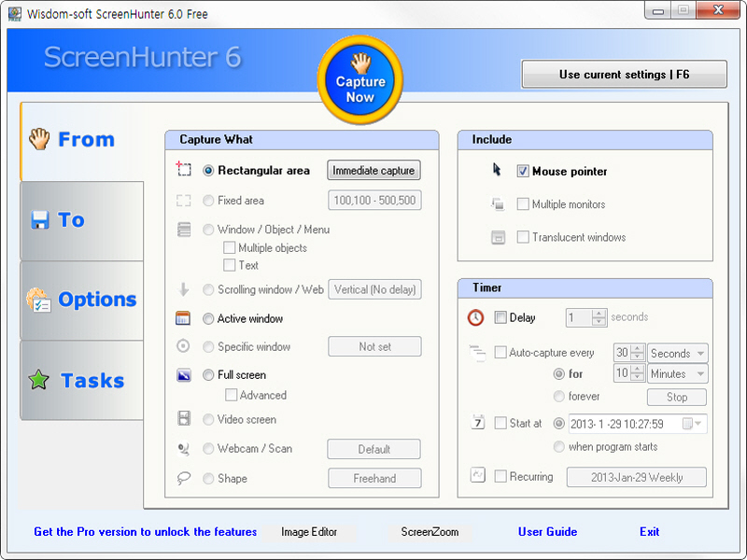Click the Not set specific window button
747x560 pixels.
(374, 346)
